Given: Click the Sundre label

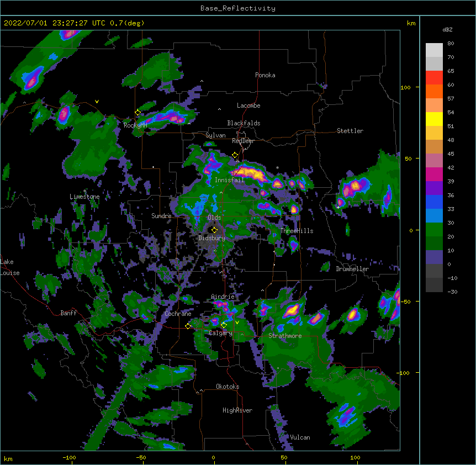Looking at the screenshot, I should coord(161,216).
